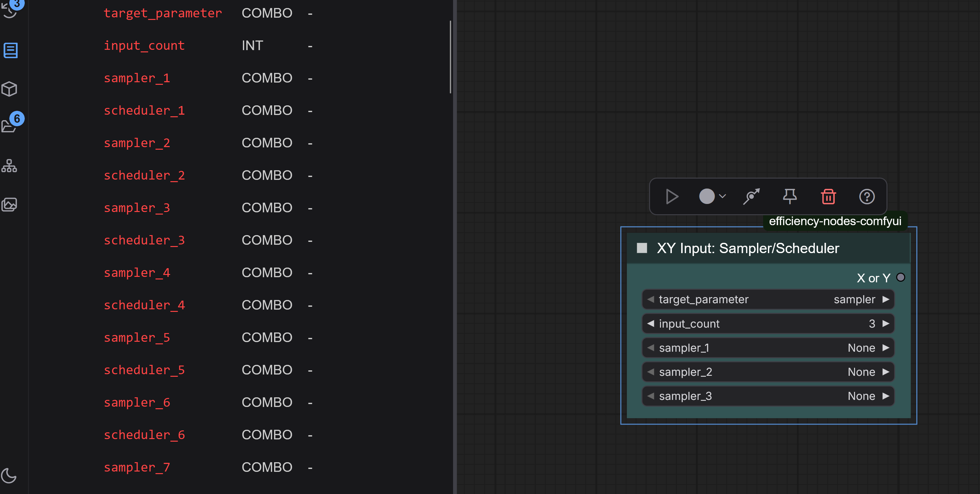
Task: Click COMBO type beside scheduler_6
Action: [x=267, y=435]
